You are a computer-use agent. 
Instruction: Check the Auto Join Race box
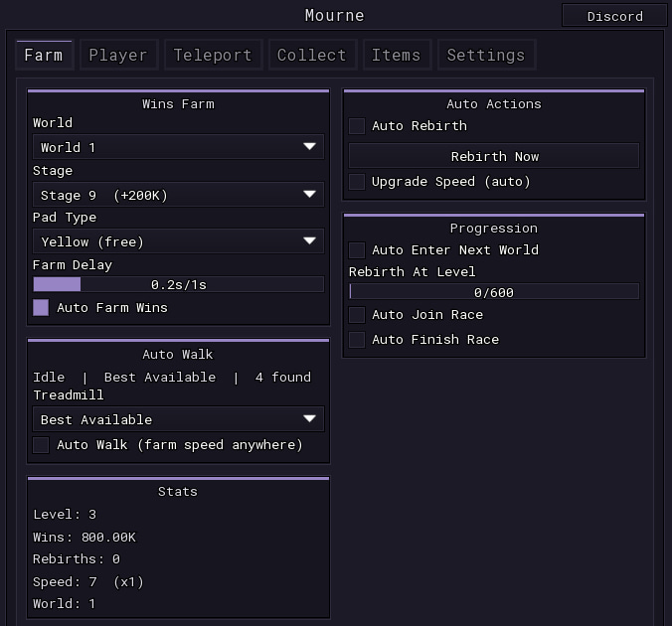click(x=357, y=315)
